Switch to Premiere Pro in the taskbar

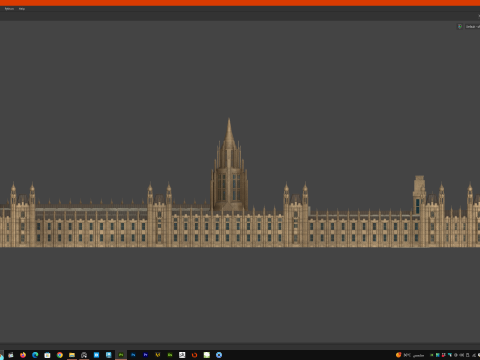click(x=145, y=355)
